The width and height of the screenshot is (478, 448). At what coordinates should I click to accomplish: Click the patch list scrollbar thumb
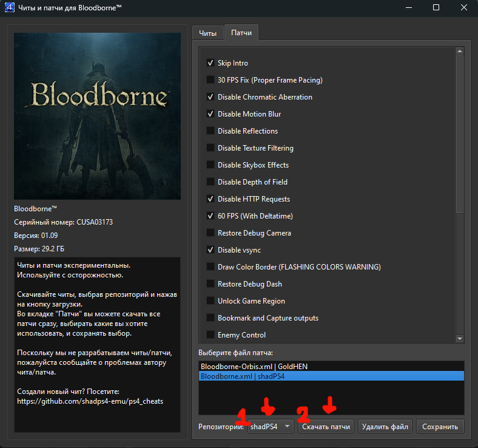point(460,134)
